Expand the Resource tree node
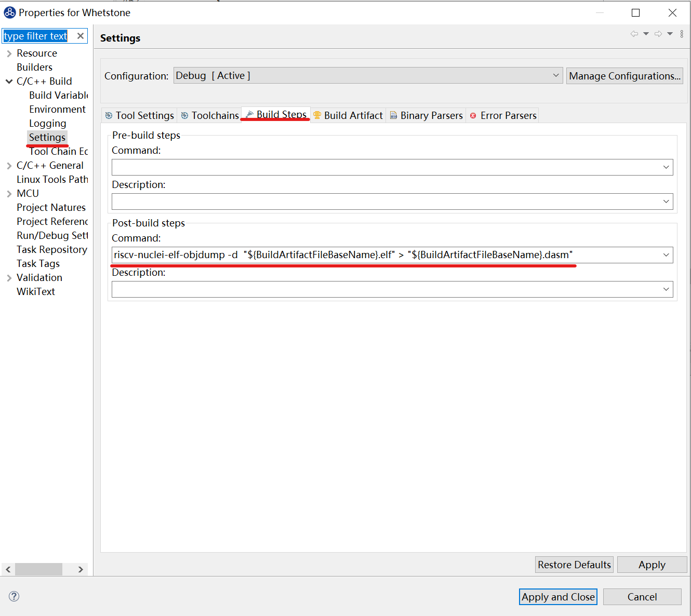Screen dimensions: 691x616 (x=9, y=53)
